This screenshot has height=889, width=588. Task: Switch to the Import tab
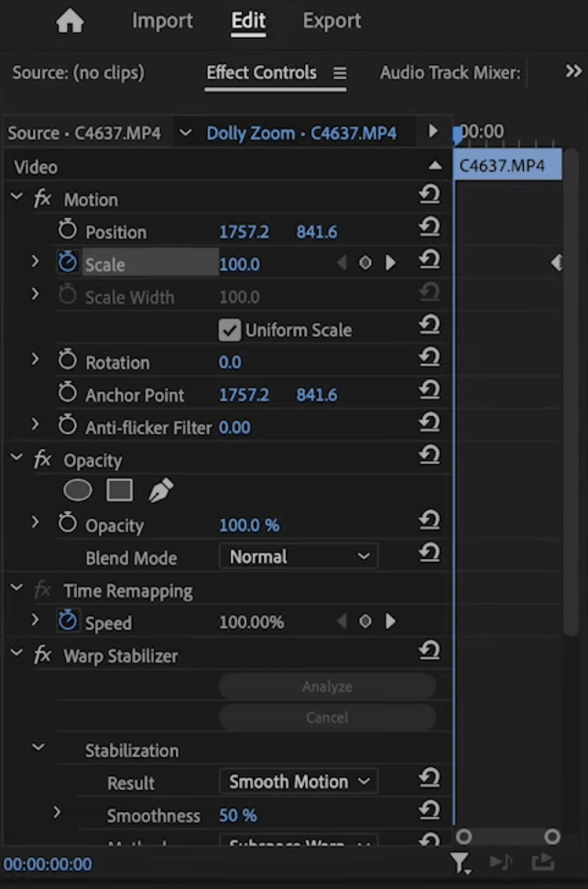pyautogui.click(x=162, y=21)
